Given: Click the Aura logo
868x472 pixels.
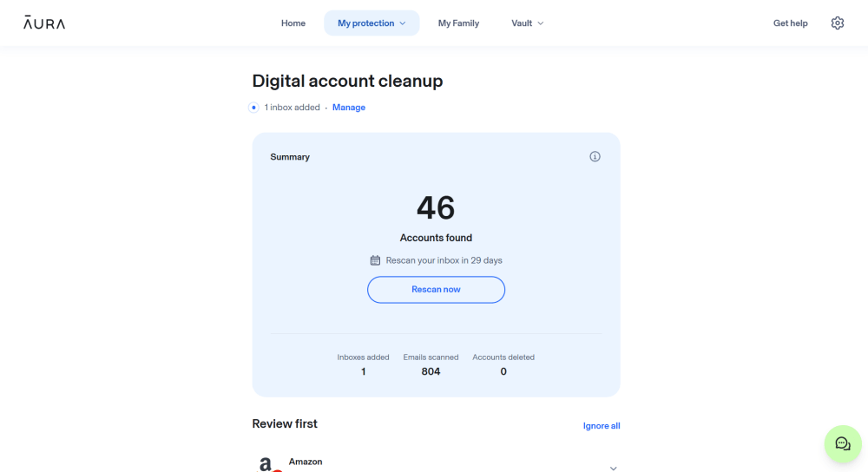Looking at the screenshot, I should click(44, 23).
